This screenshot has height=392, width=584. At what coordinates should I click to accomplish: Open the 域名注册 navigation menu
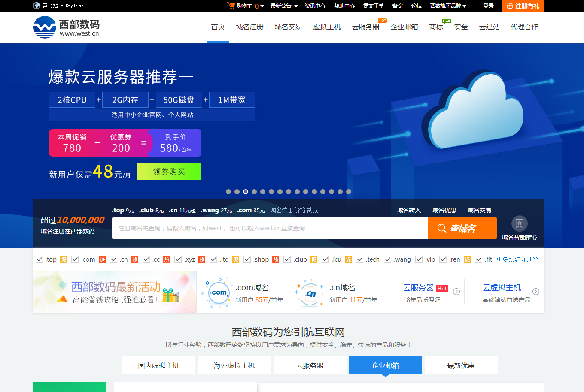point(249,27)
